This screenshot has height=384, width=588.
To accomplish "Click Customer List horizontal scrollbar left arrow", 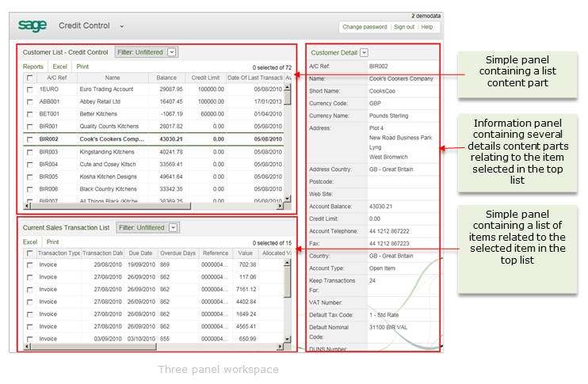I will pos(27,206).
